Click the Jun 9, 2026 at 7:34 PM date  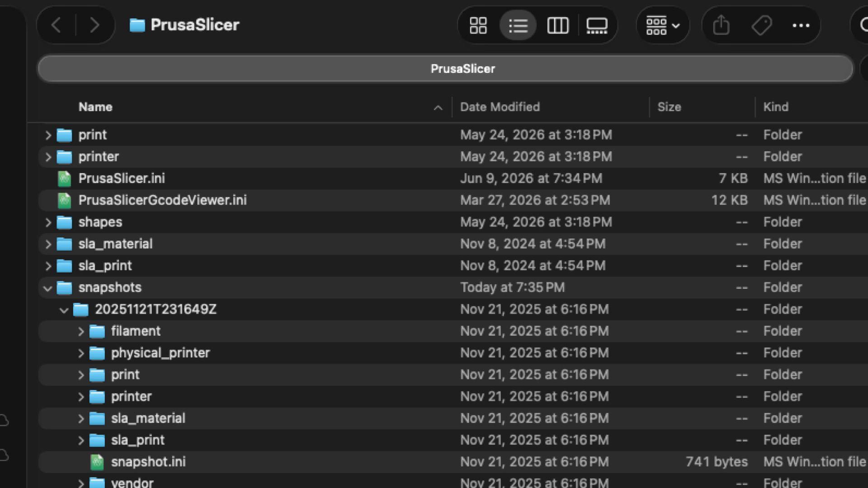coord(531,178)
